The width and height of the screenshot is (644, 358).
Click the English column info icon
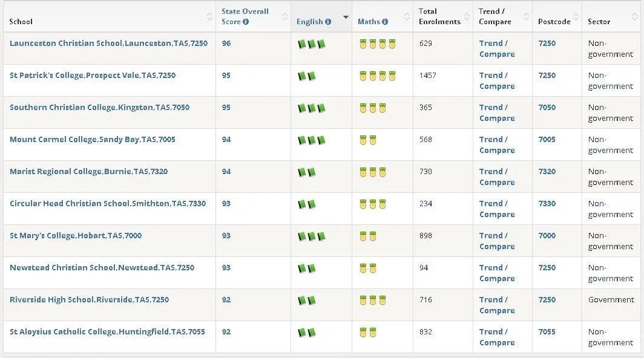[328, 22]
